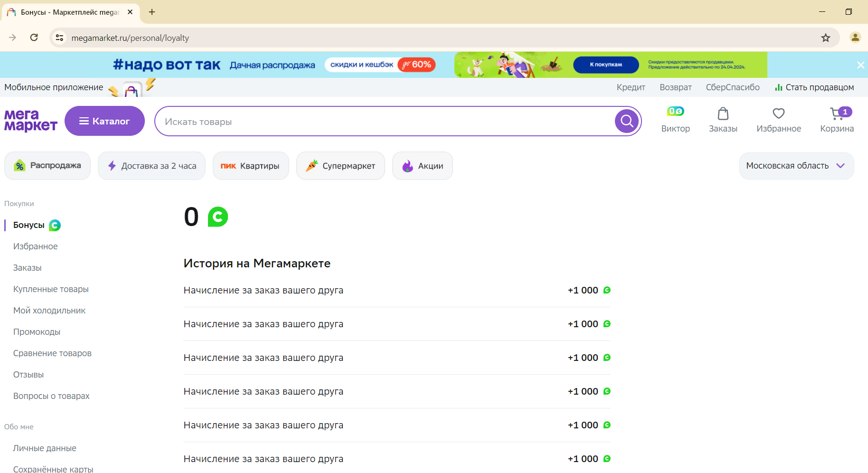Screen dimensions: 868x473
Task: Go forward in browser history
Action: tap(12, 38)
